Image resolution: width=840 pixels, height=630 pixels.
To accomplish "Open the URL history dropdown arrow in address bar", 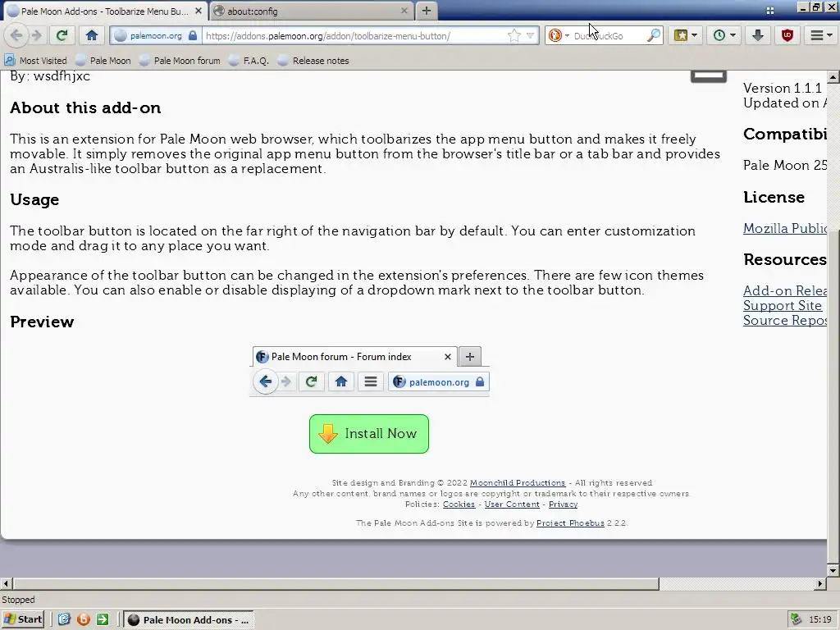I will (531, 36).
